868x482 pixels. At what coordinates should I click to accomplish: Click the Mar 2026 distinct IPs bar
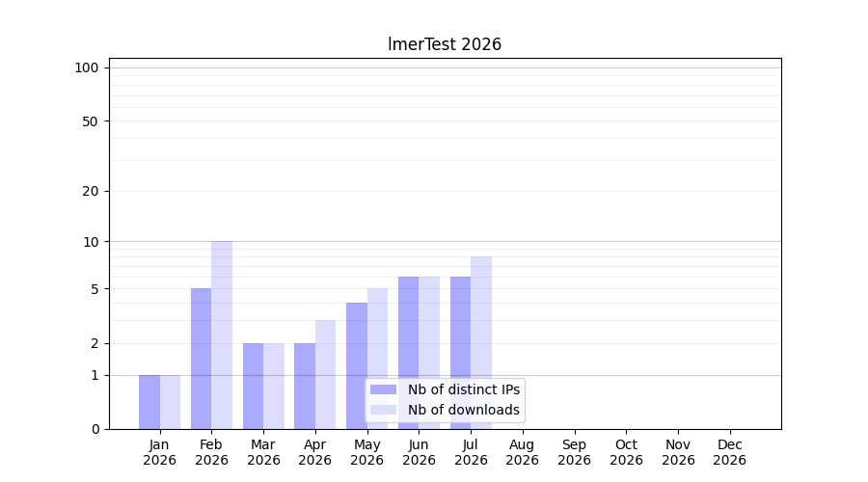coord(253,387)
